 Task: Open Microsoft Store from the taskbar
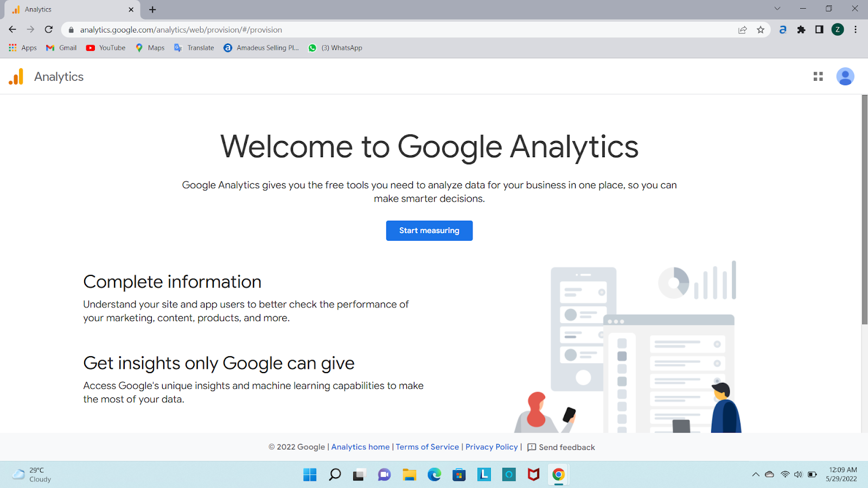click(x=459, y=475)
